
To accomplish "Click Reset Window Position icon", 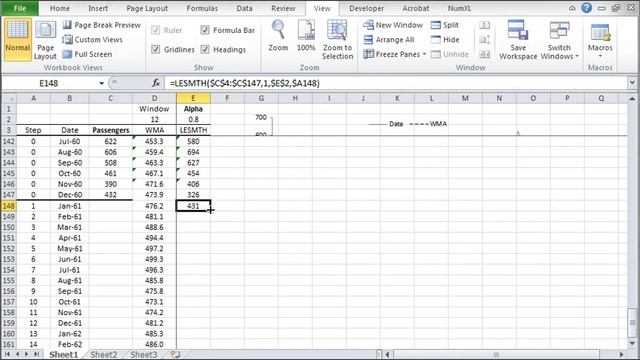I will (x=484, y=54).
